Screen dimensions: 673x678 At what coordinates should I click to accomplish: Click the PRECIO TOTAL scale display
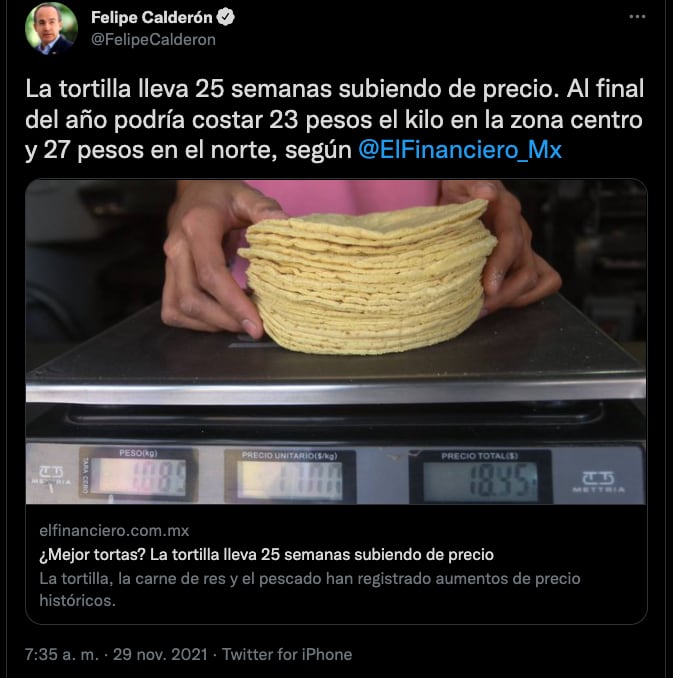(480, 477)
